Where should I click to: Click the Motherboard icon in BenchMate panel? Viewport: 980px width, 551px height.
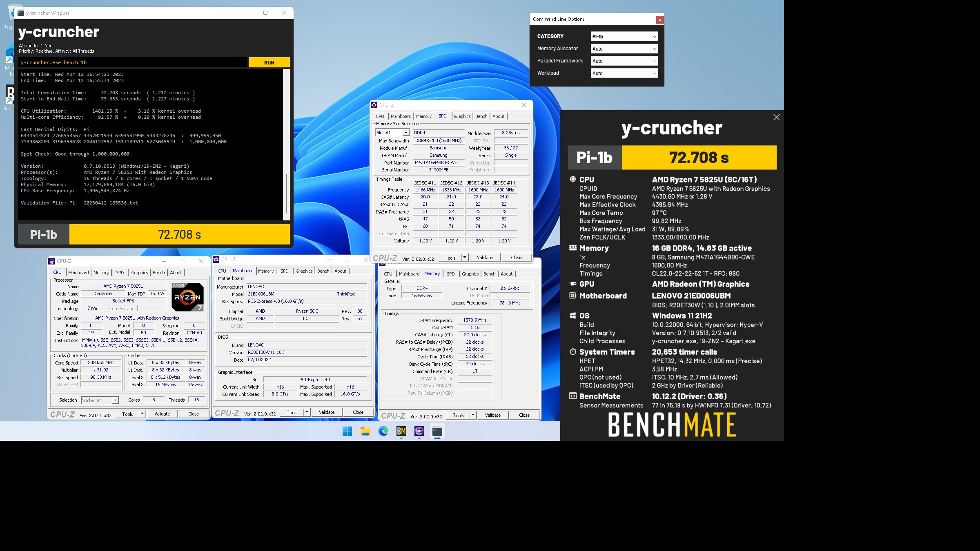(572, 295)
